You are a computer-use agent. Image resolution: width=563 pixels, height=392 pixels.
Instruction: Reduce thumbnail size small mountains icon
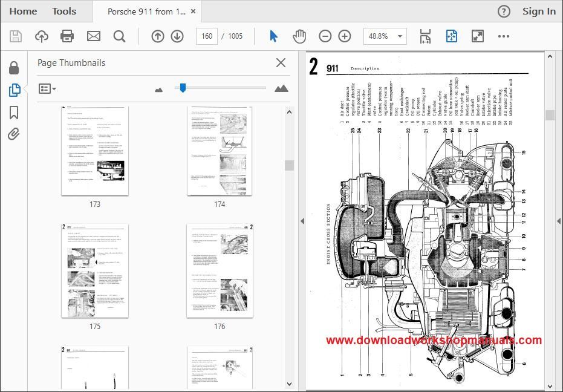pos(158,90)
